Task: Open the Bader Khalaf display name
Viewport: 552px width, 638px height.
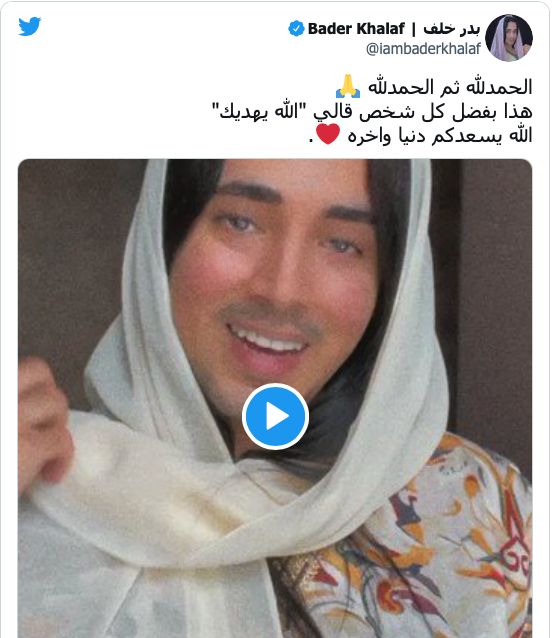Action: (x=356, y=29)
